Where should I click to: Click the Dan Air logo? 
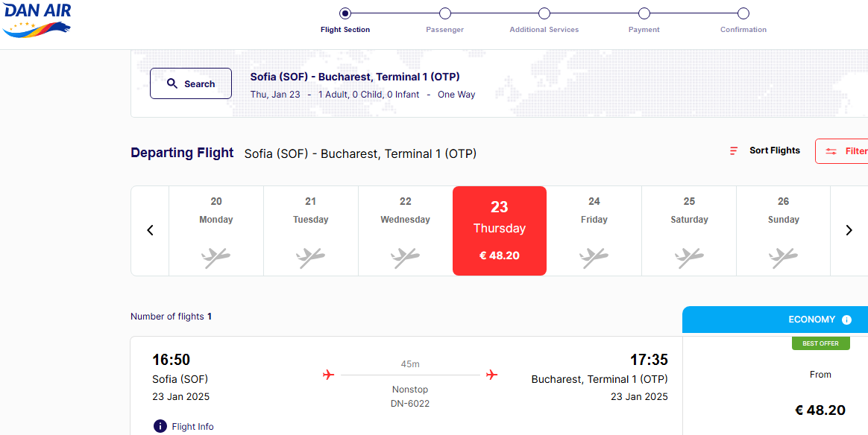[37, 19]
